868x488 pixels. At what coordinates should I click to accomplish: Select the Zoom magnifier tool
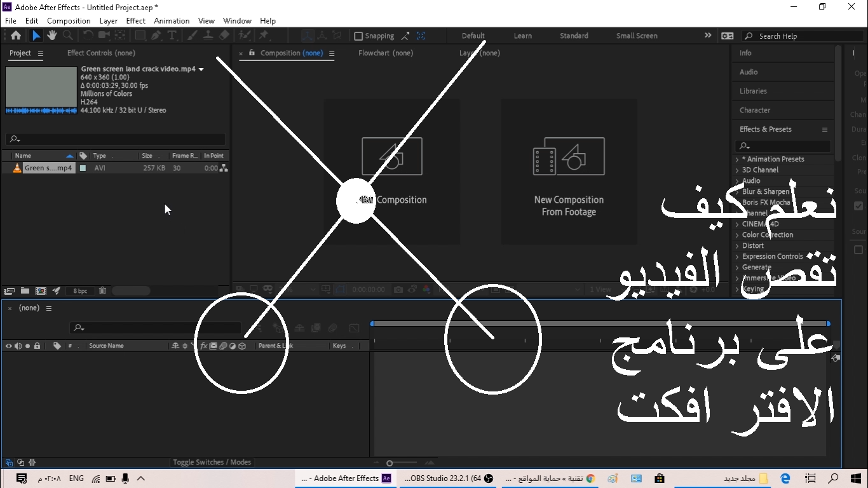[67, 36]
